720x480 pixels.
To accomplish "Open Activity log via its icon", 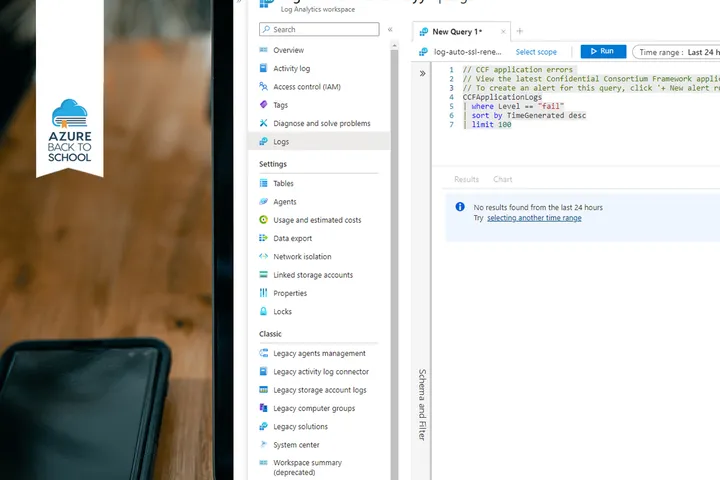I will (264, 69).
